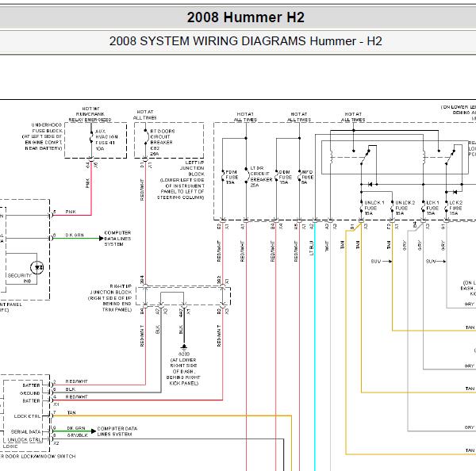Image resolution: width=476 pixels, height=471 pixels.
Task: Click the diode symbol above LCK 2 fuse
Action: 455,192
